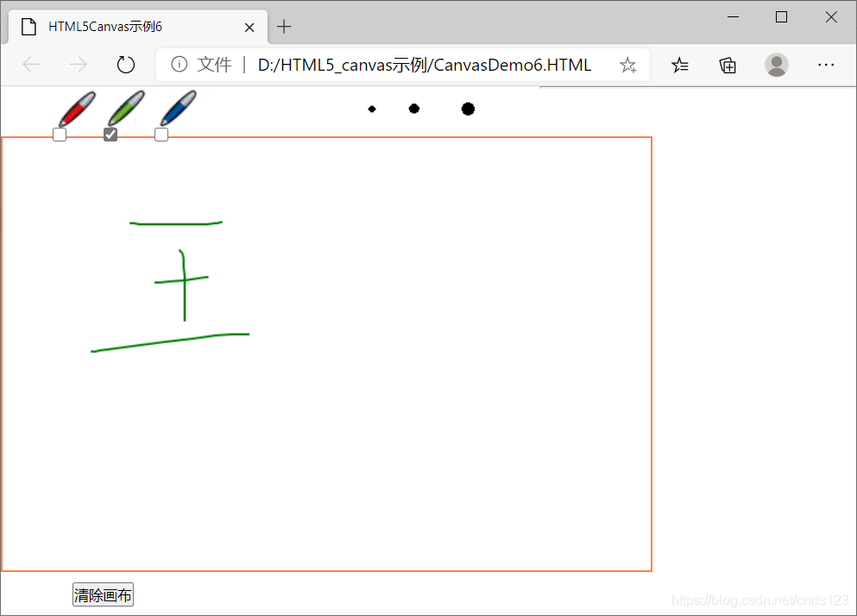Screen dimensions: 857x616
Task: Open a new browser tab
Action: coord(284,27)
